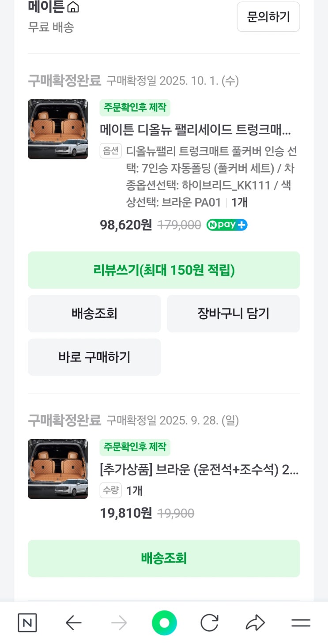Tap the Npay plus badge
The width and height of the screenshot is (328, 644).
point(227,225)
